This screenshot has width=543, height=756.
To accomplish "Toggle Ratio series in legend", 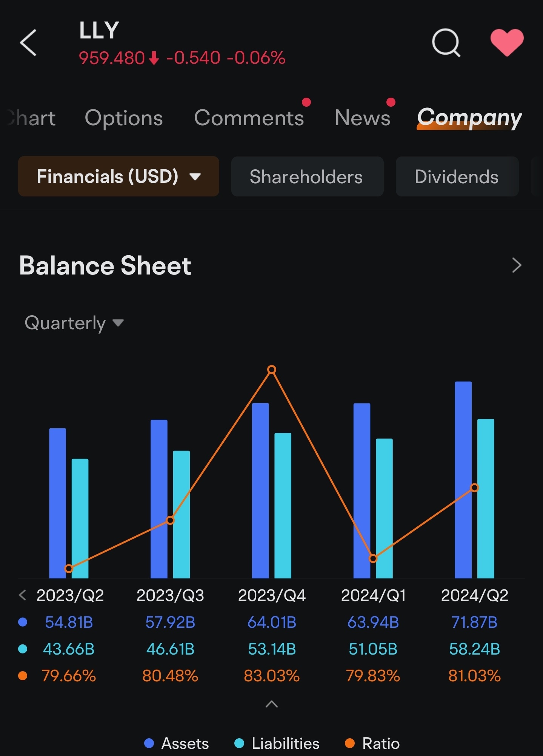I will coord(372,744).
